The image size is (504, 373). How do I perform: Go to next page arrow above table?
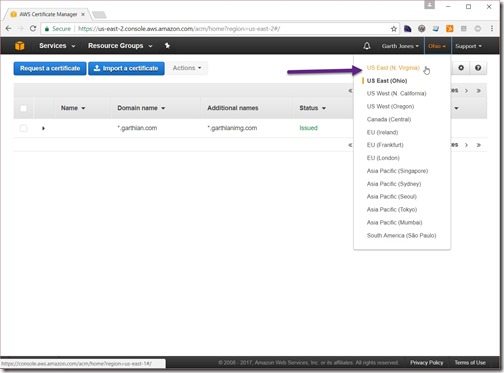(x=467, y=91)
